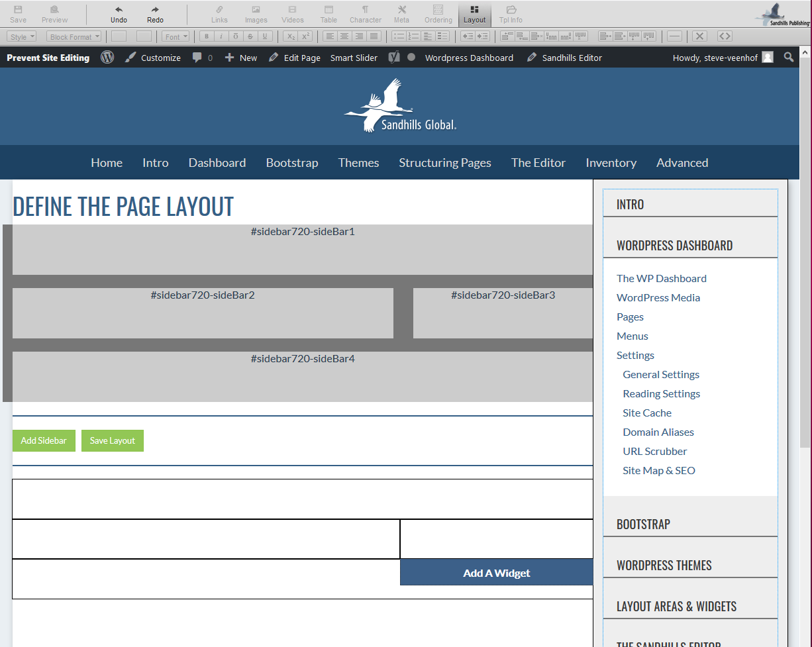Open the Meta tool

[401, 14]
